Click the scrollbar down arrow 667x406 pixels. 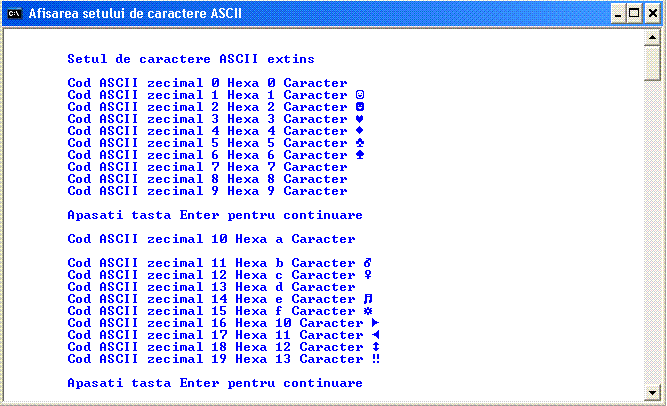653,391
